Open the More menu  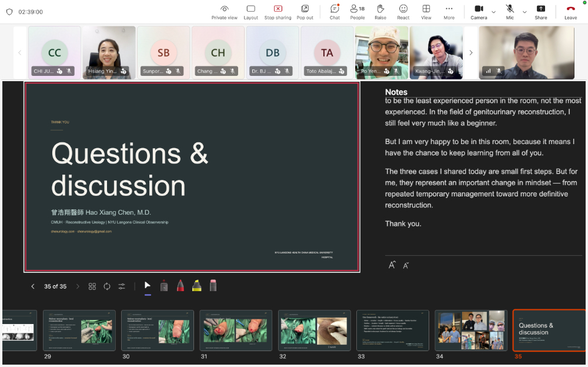pyautogui.click(x=449, y=12)
